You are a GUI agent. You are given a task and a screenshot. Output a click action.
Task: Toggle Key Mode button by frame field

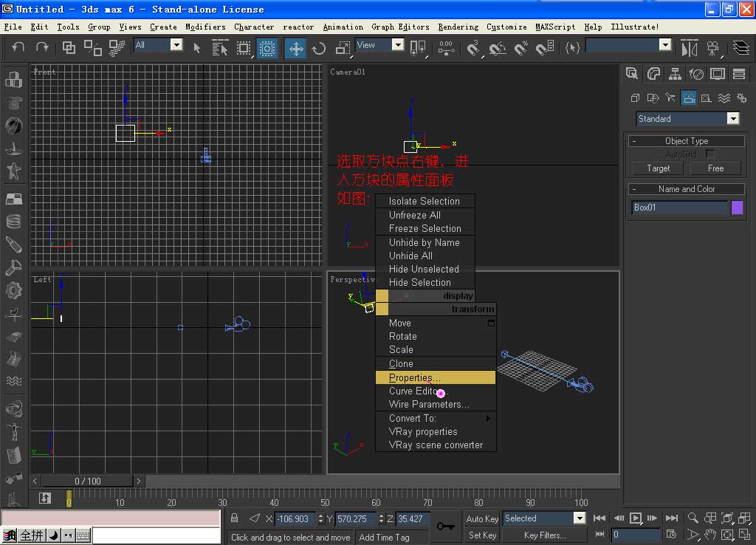(599, 535)
